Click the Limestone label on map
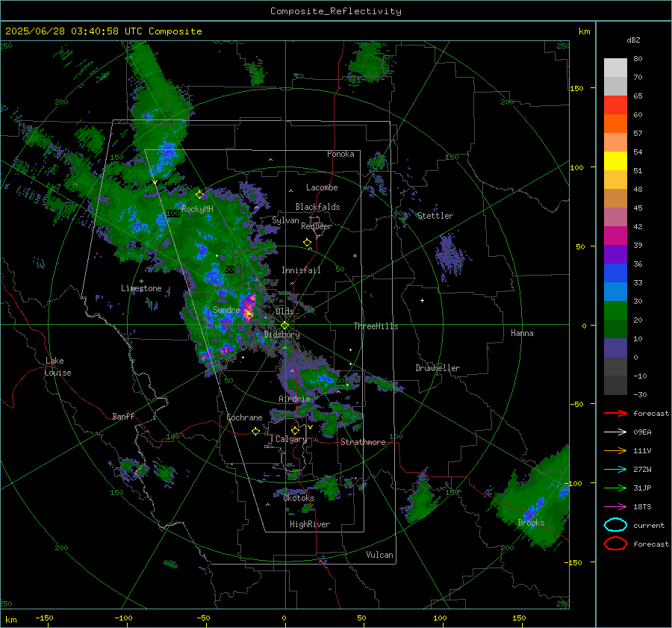Viewport: 672px width, 628px height. [x=141, y=288]
